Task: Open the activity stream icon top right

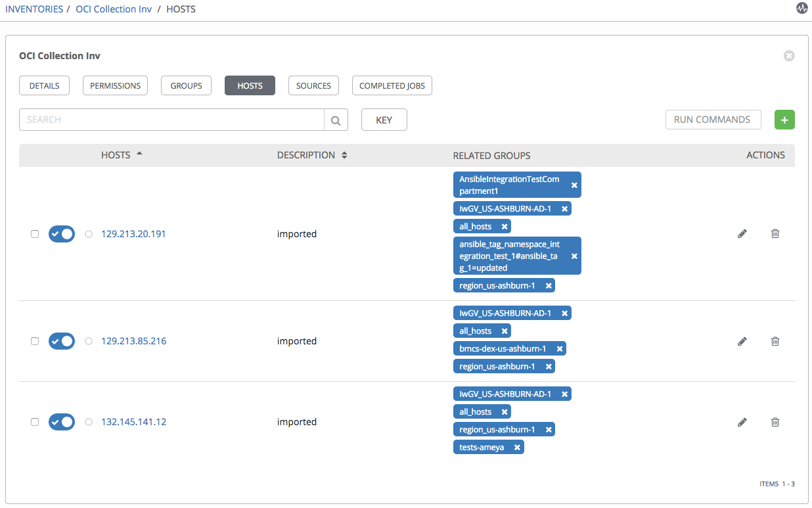Action: (802, 9)
